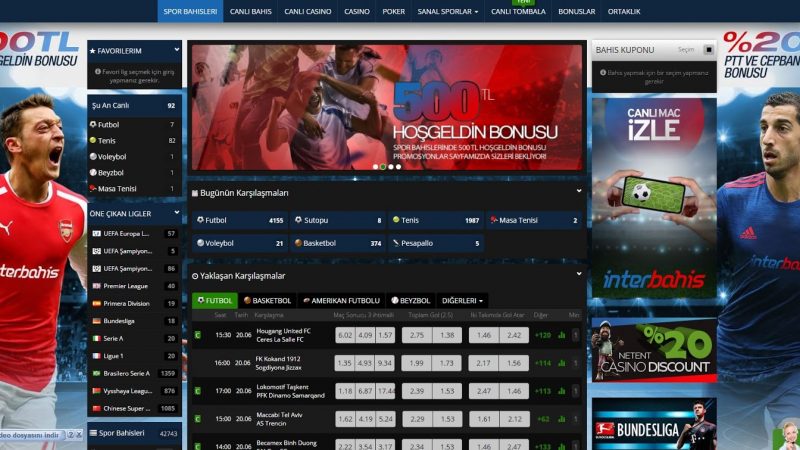The image size is (800, 450).
Task: Click green live icon on Maccabi Tel Aviv row
Action: (197, 419)
